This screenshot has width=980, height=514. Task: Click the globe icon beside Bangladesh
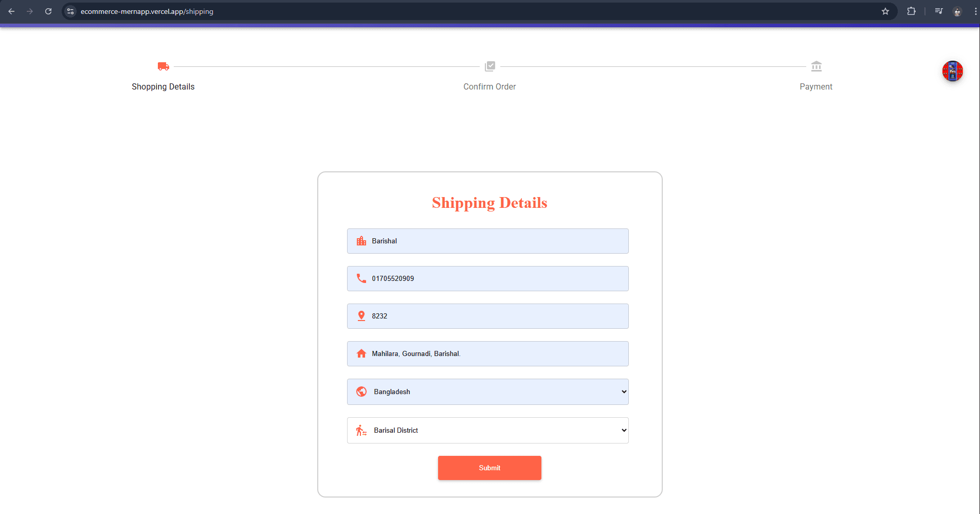point(361,392)
